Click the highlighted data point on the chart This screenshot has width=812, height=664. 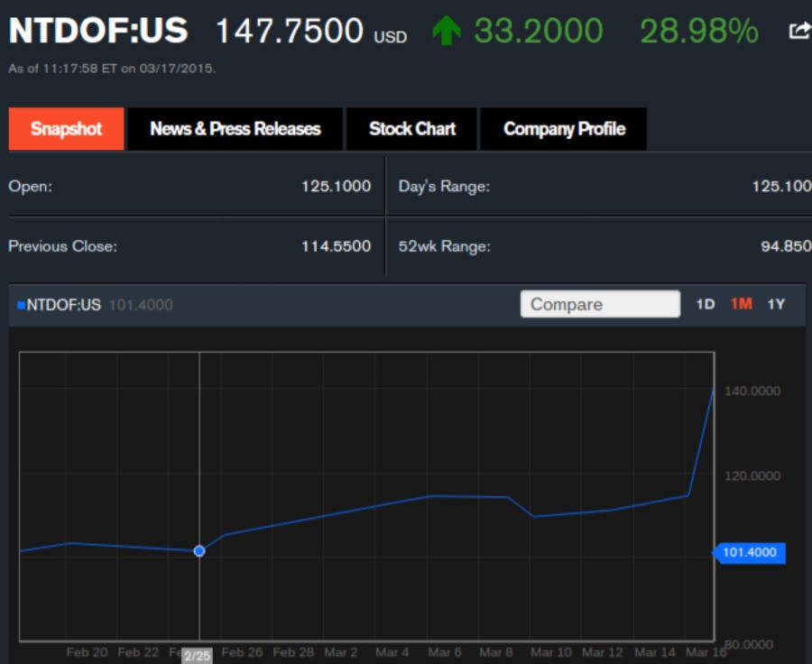[198, 551]
